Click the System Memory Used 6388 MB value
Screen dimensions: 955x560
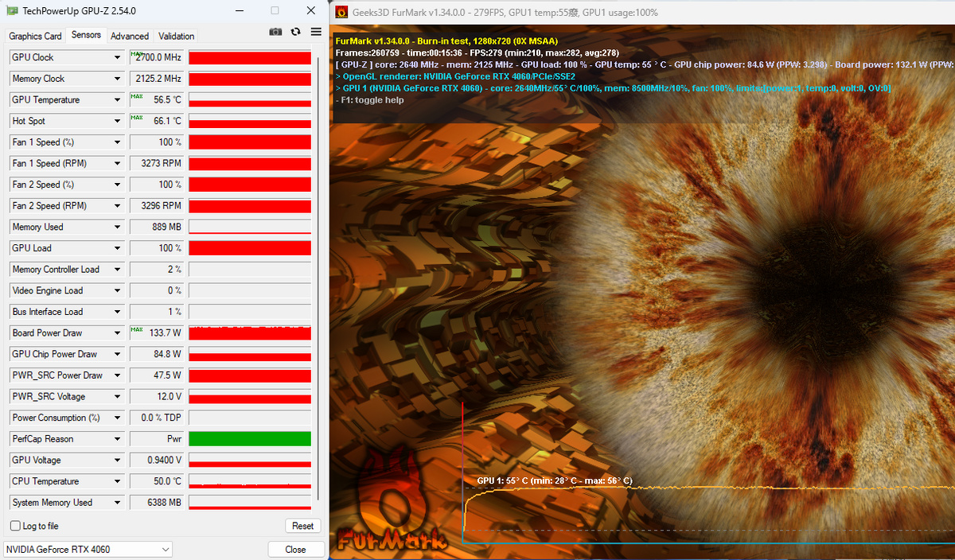pyautogui.click(x=157, y=503)
